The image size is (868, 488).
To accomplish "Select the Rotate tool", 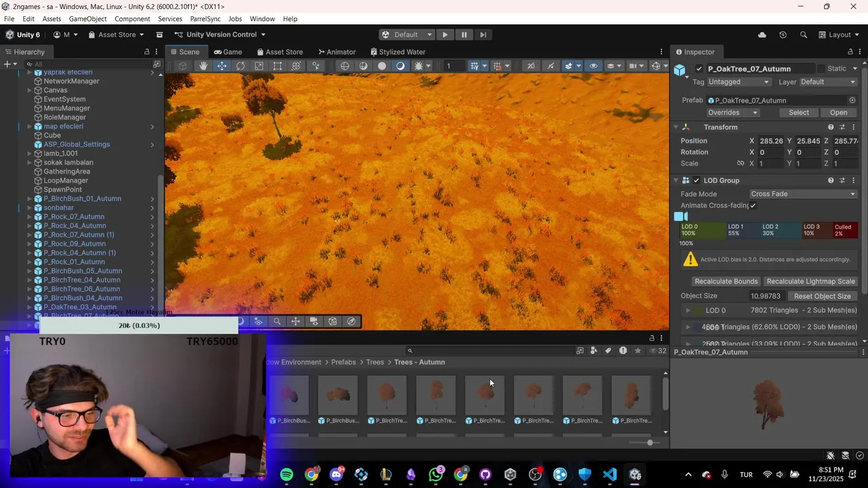I will 240,66.
